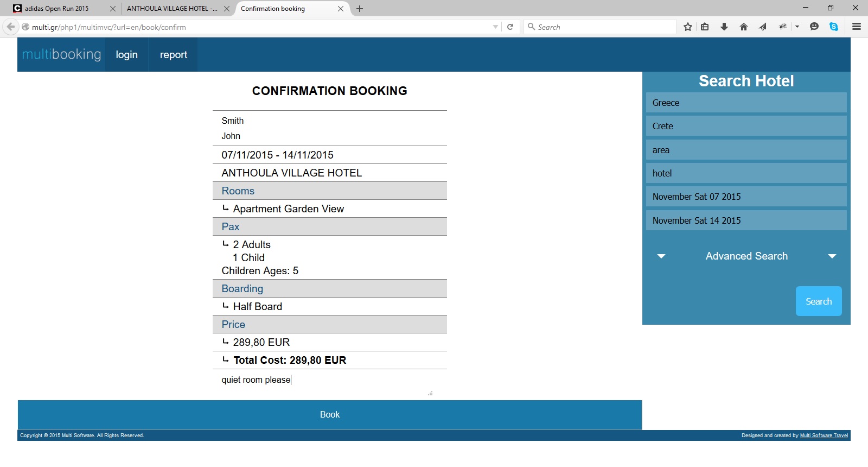The image size is (868, 467).
Task: Switch to the adidas Open Run 2015 tab
Action: click(56, 9)
